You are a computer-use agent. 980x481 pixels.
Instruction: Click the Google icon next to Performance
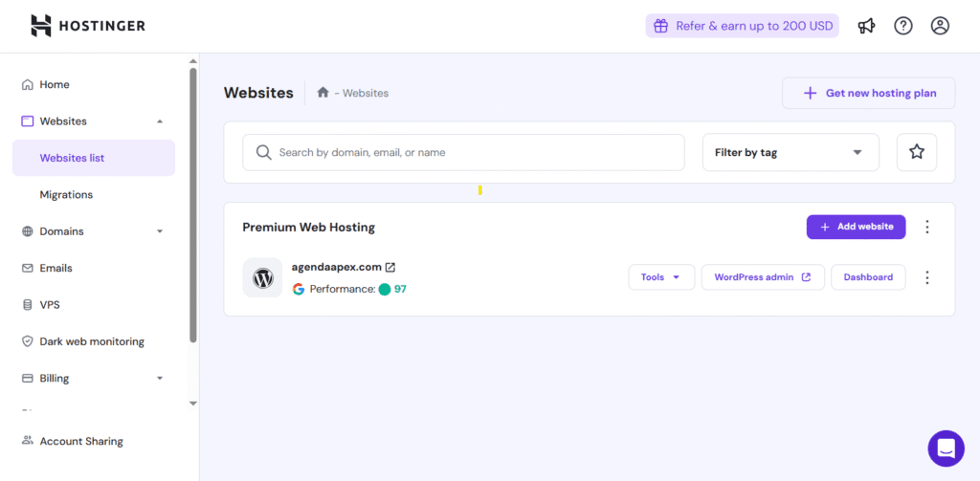[x=299, y=289]
